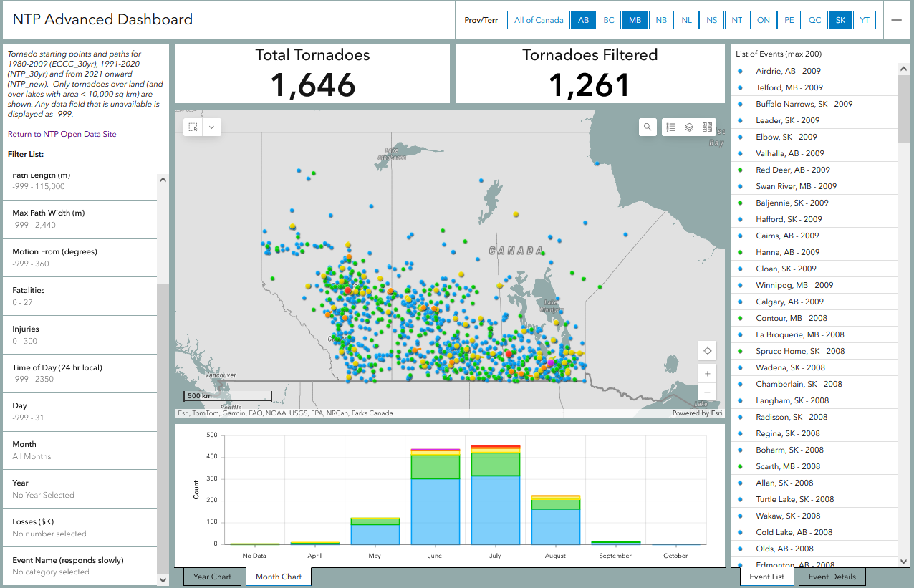Select Olds, AB - 2008 event

point(814,549)
